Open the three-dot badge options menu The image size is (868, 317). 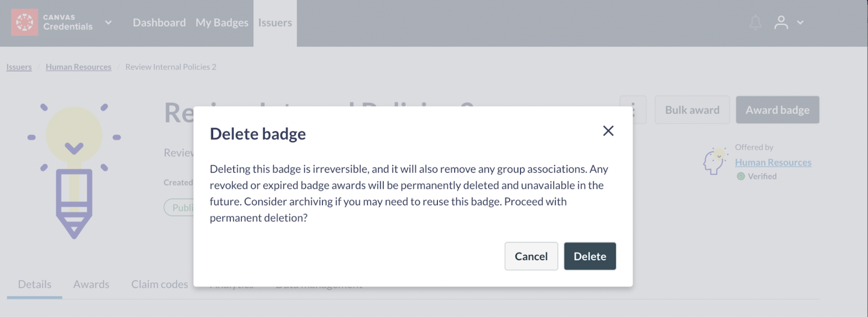click(633, 110)
